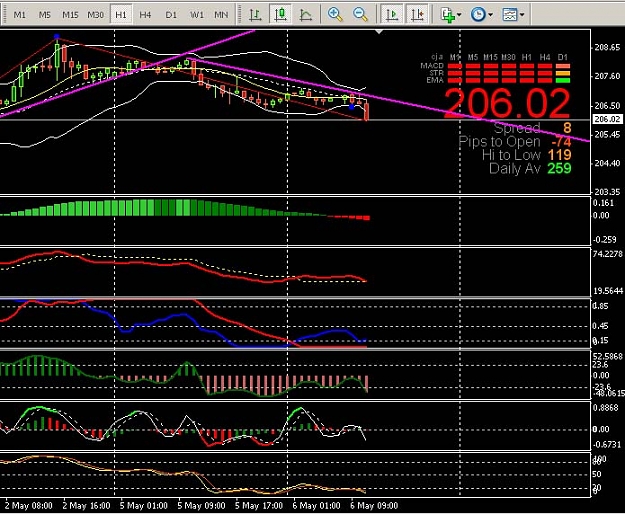The height and width of the screenshot is (514, 625).
Task: Switch to W1 weekly timeframe
Action: 196,15
